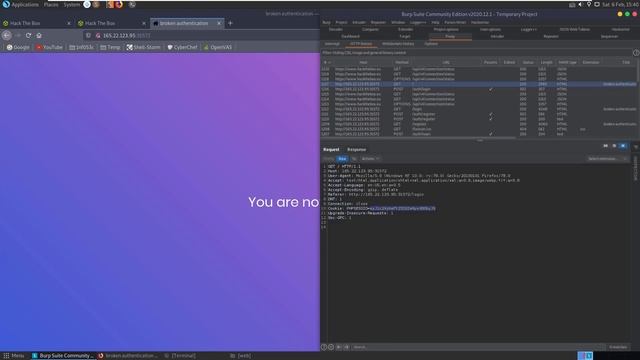Set top-bottom request/response layout icon
The width and height of the screenshot is (640, 360).
coord(614,146)
